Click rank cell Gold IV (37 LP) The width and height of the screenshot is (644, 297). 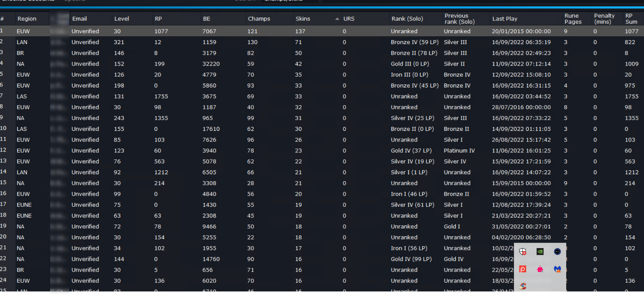click(411, 151)
